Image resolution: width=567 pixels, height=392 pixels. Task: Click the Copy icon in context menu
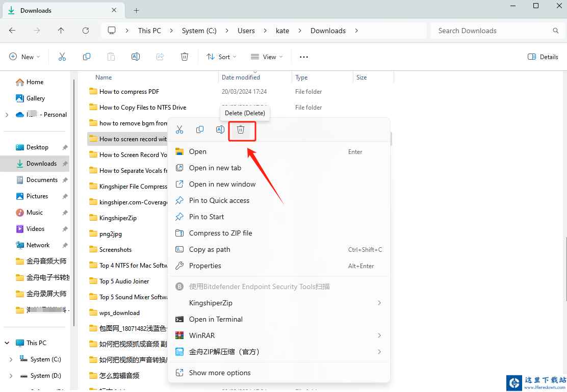click(x=199, y=129)
